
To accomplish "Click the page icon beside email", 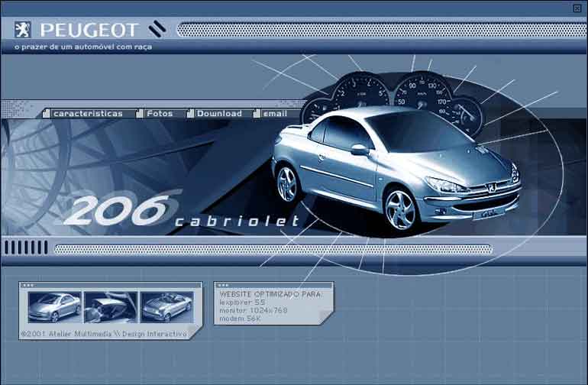I will pos(257,113).
